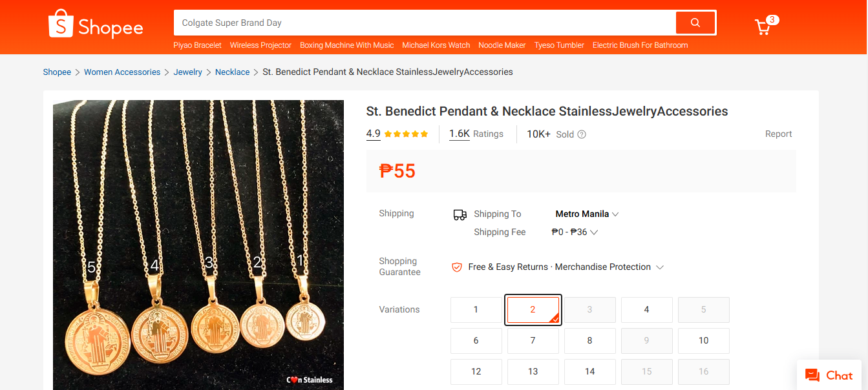Select variation 4

pos(646,309)
